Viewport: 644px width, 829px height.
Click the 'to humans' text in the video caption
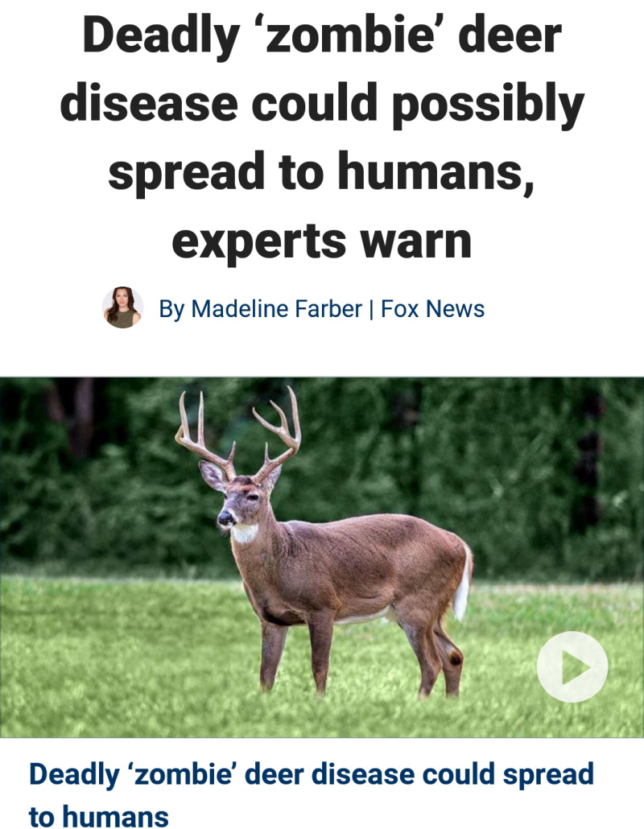click(99, 816)
